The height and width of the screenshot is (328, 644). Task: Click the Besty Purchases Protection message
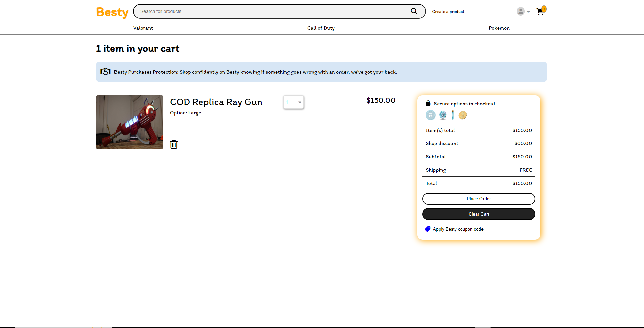pos(255,72)
